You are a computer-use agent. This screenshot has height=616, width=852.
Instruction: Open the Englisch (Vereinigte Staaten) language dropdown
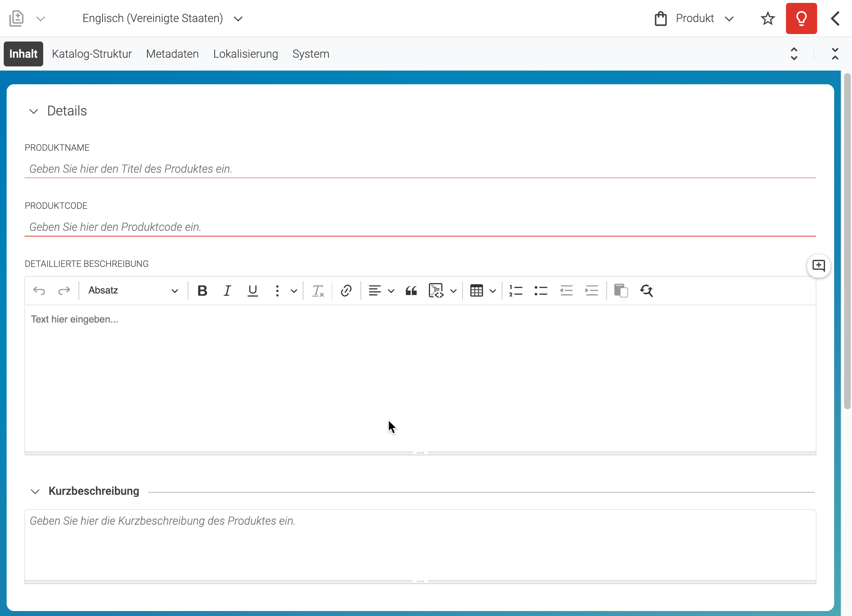click(x=162, y=18)
